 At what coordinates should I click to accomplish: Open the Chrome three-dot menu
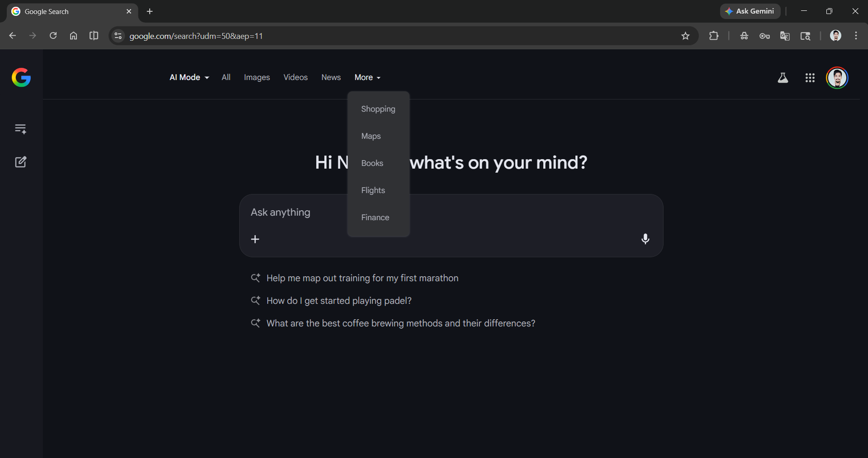pyautogui.click(x=856, y=36)
